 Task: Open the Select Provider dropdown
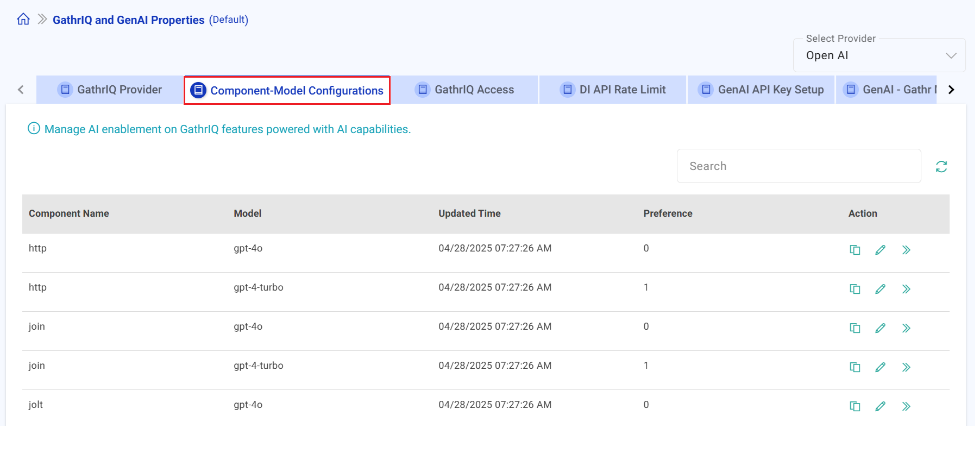tap(879, 55)
